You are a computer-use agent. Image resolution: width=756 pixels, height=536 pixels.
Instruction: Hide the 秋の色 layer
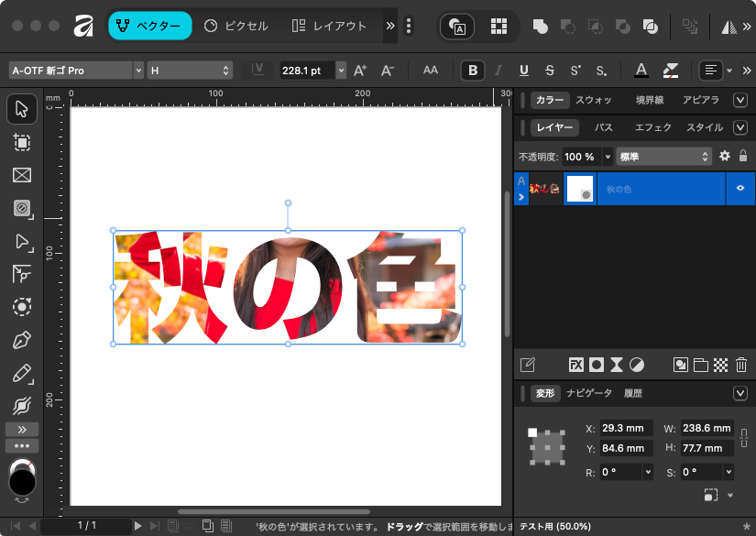(740, 189)
